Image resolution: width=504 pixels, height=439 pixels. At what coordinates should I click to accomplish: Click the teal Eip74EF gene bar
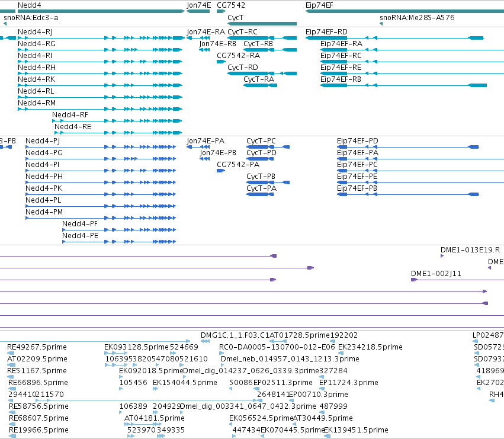(x=405, y=11)
